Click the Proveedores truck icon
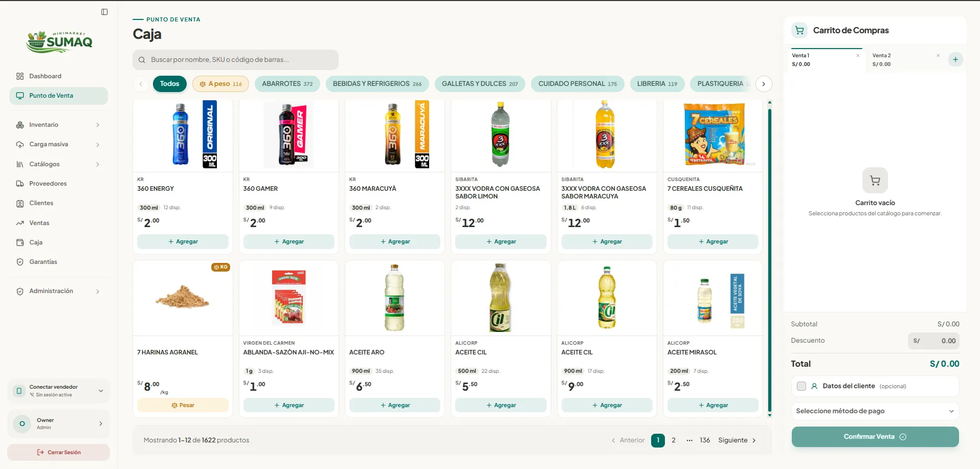The width and height of the screenshot is (980, 469). pos(20,184)
